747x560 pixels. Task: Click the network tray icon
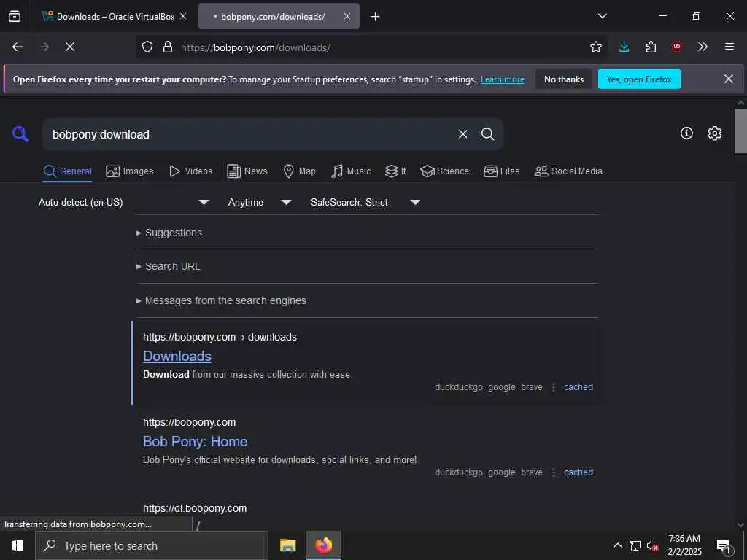pos(635,545)
